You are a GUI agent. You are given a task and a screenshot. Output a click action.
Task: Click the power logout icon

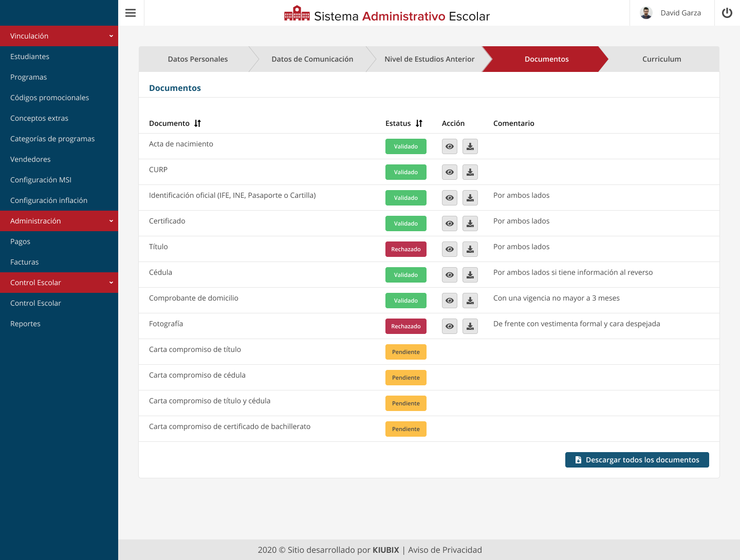(x=727, y=13)
